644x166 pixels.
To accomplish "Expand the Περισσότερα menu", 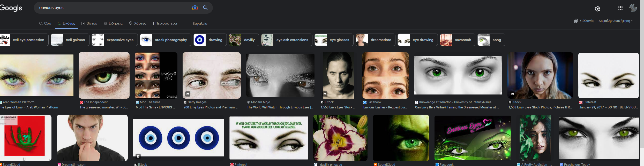I will tap(165, 23).
